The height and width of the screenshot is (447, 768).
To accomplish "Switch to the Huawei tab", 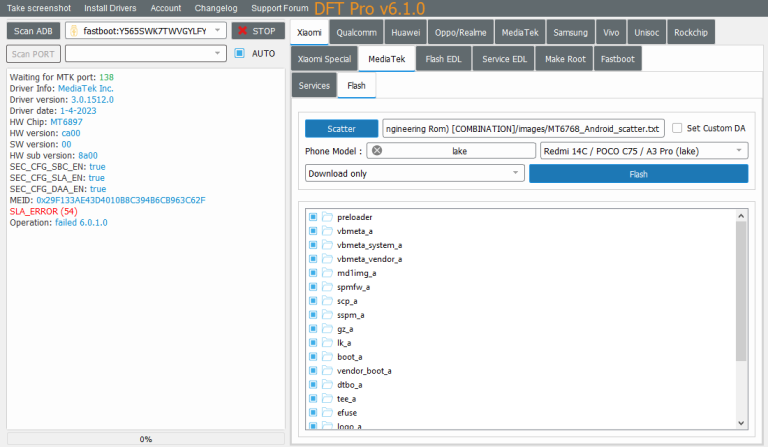I will [x=406, y=32].
